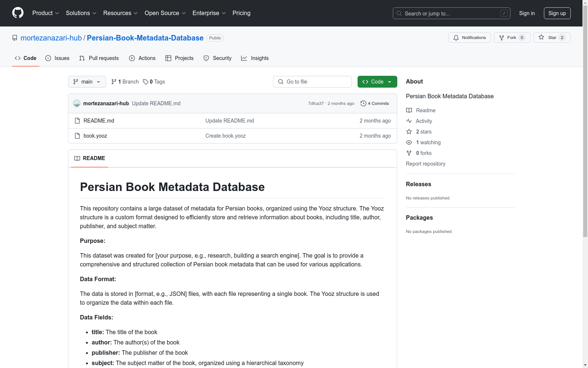Image resolution: width=588 pixels, height=368 pixels.
Task: Click the mortezanazari-hub avatar in commit bar
Action: tap(77, 103)
